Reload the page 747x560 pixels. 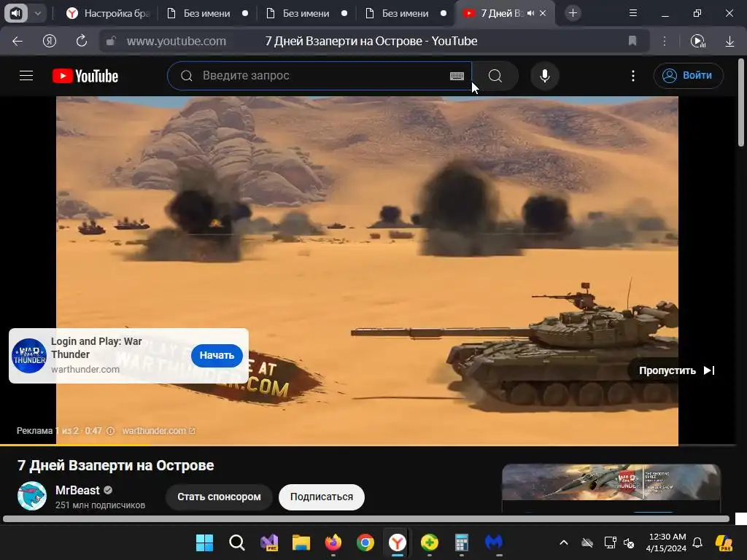(82, 41)
